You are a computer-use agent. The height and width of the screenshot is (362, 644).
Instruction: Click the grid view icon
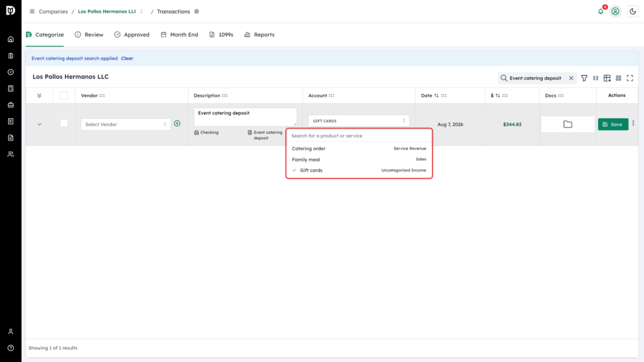pos(619,78)
